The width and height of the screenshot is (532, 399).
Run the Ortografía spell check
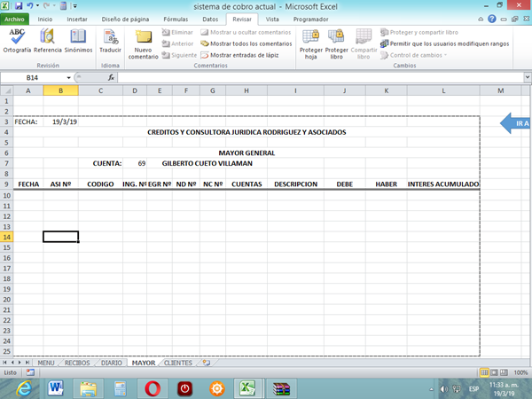[x=17, y=40]
